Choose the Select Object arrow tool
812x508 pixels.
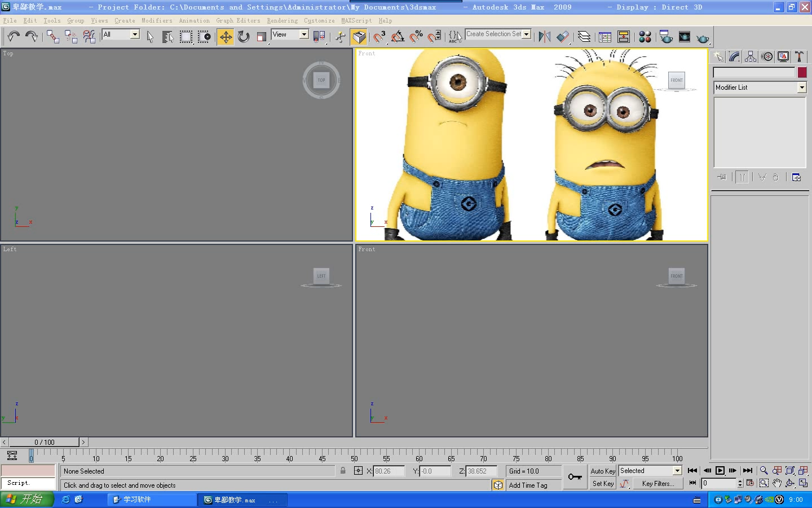click(150, 37)
